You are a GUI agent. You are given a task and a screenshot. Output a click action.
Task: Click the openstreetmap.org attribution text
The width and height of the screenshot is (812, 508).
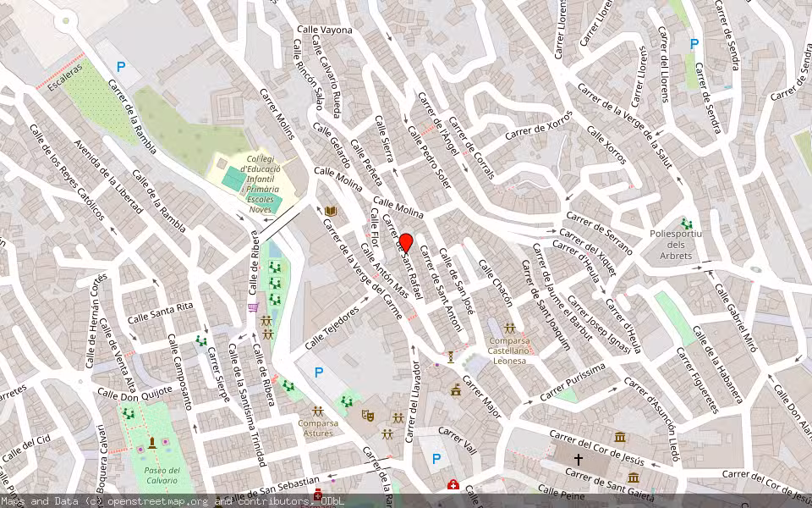pyautogui.click(x=157, y=500)
